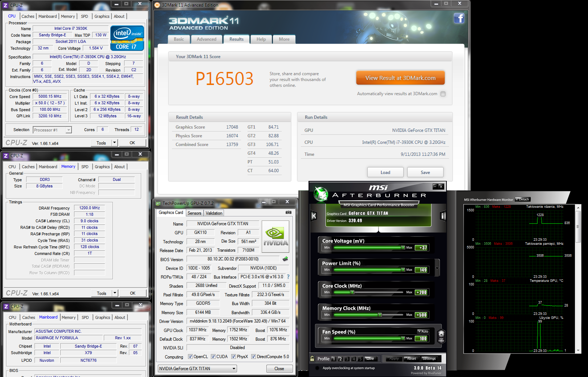This screenshot has width=588, height=377.
Task: Toggle automatic view results at 3DMark.com
Action: pos(443,94)
